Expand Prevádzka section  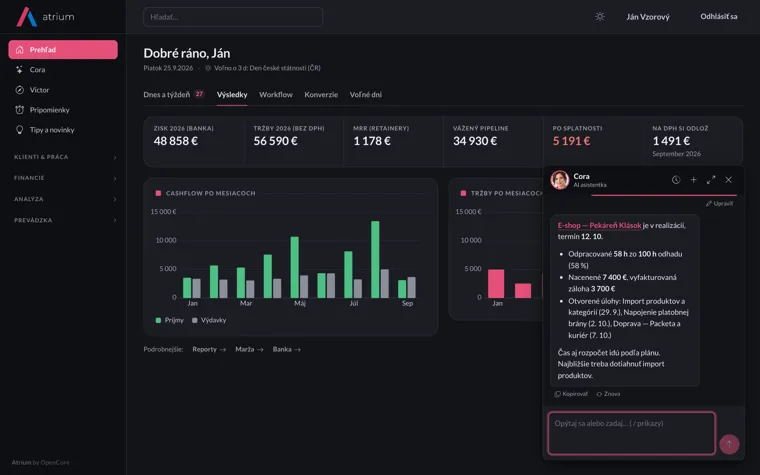click(x=65, y=220)
